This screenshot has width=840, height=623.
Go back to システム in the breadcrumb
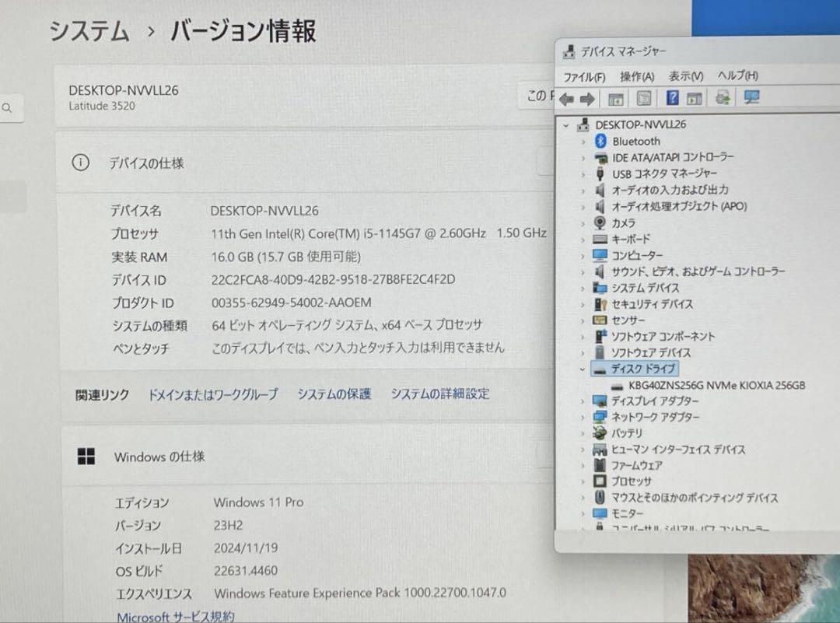[89, 31]
